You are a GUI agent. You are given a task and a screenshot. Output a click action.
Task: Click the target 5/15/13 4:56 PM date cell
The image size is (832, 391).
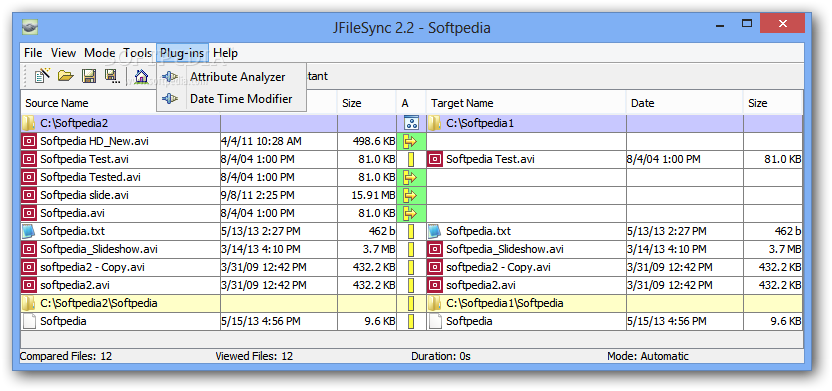[x=685, y=322]
